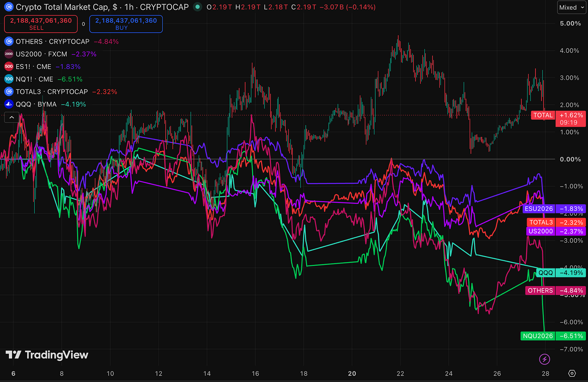Click the purple lightning flash icon
The height and width of the screenshot is (382, 588).
[544, 359]
